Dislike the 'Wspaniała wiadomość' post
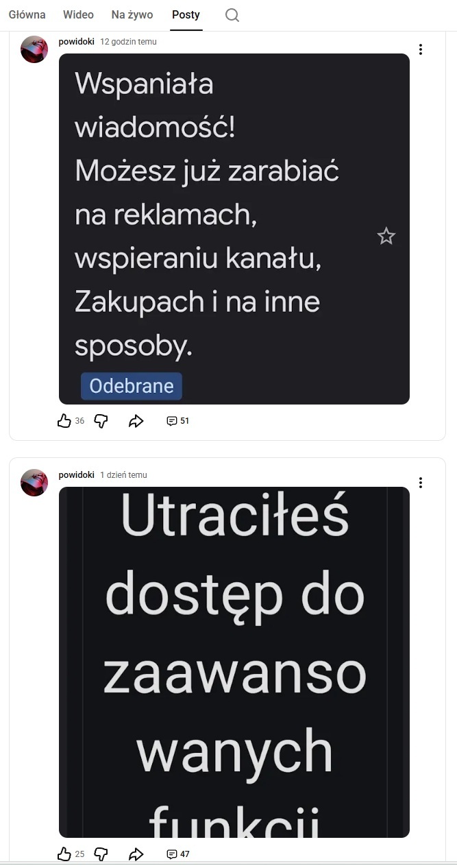Image resolution: width=457 pixels, height=868 pixels. 101,421
